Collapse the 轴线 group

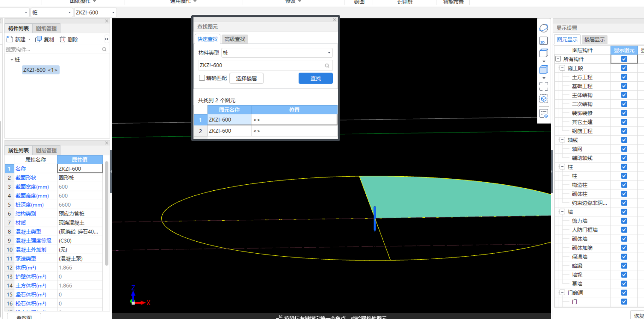click(562, 140)
